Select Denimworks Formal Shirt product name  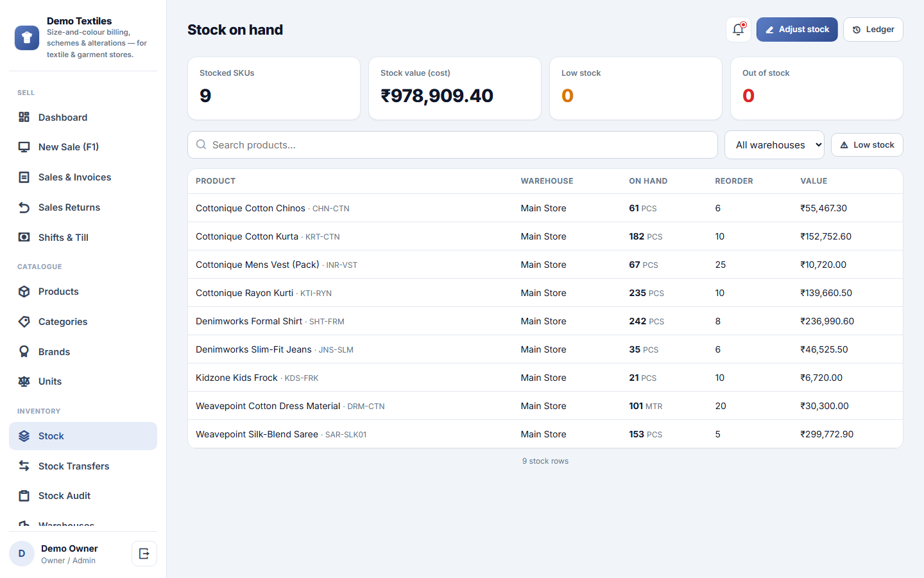click(249, 321)
